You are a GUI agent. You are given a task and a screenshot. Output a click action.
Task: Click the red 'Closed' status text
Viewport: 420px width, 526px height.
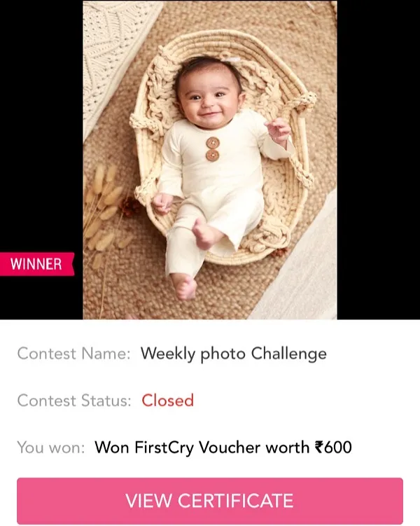[167, 400]
